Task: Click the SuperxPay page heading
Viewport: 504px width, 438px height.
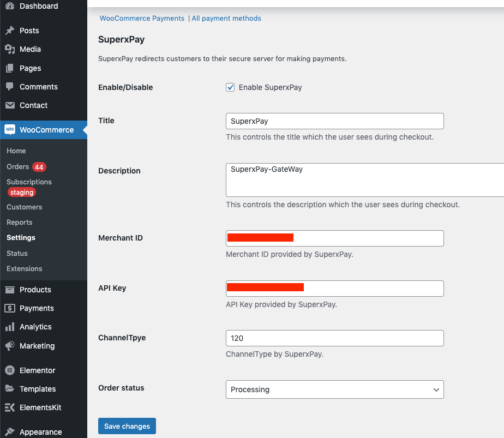Action: click(121, 39)
